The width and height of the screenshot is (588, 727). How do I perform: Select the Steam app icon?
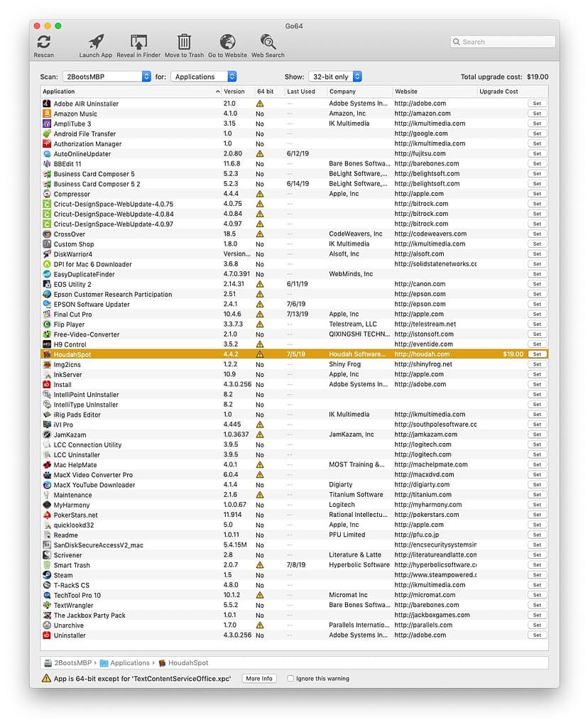(47, 575)
